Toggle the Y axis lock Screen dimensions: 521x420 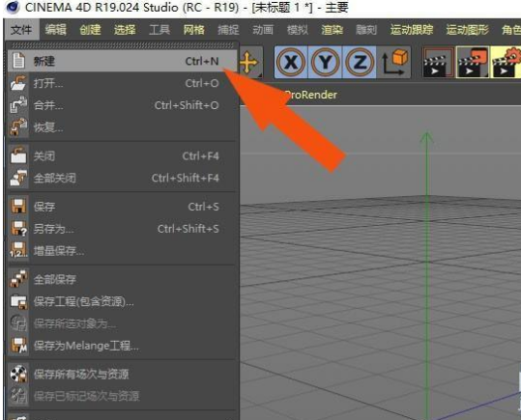point(326,62)
